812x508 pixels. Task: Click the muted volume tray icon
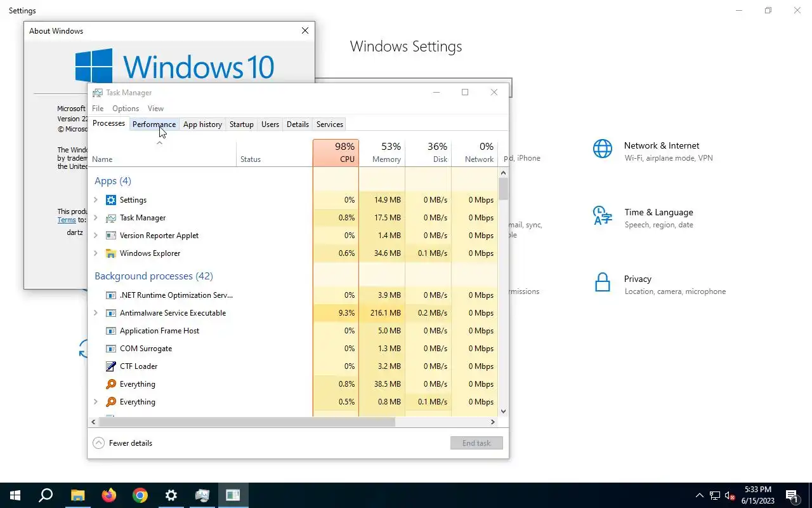tap(730, 495)
